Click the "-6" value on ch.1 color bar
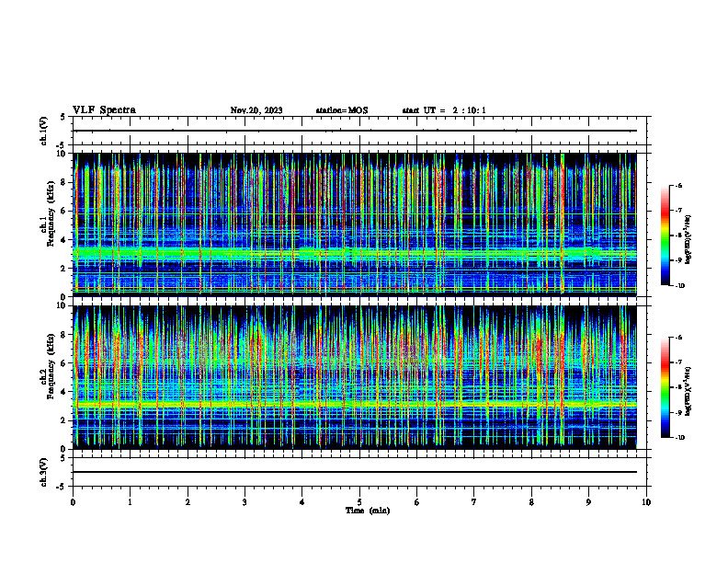The image size is (728, 563). pos(679,185)
